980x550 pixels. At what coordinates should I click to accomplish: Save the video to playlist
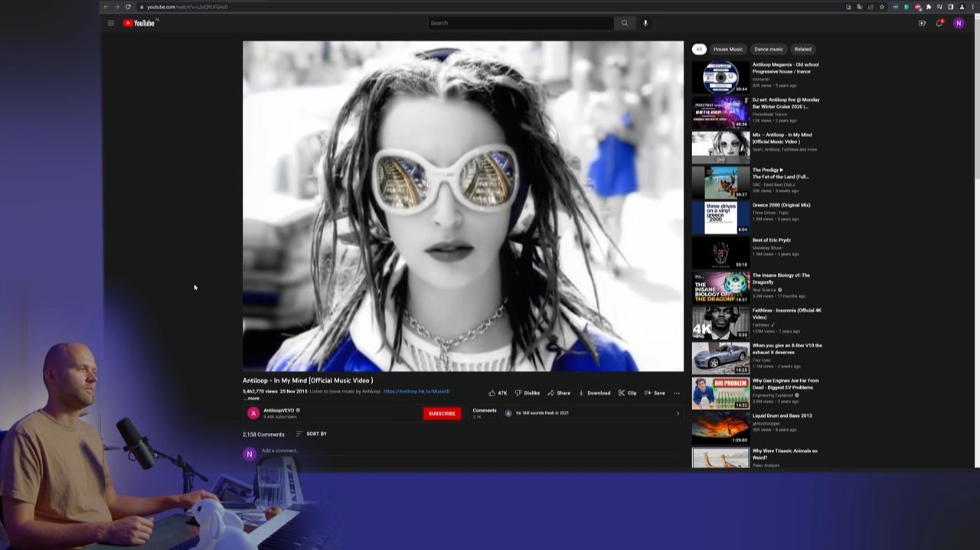coord(655,393)
